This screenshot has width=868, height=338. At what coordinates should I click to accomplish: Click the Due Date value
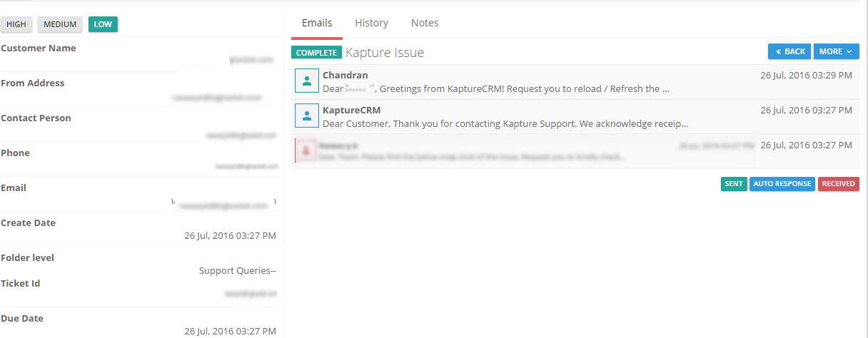click(x=230, y=332)
